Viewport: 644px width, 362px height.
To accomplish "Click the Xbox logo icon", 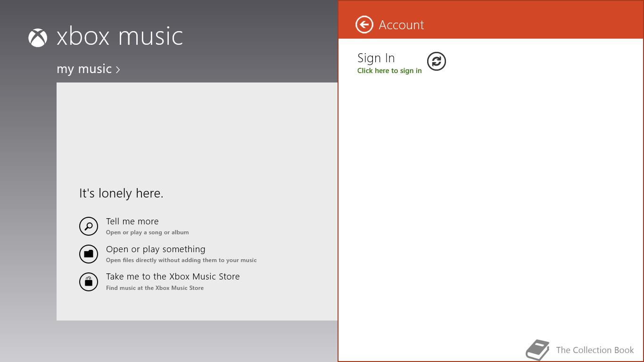I will (38, 38).
